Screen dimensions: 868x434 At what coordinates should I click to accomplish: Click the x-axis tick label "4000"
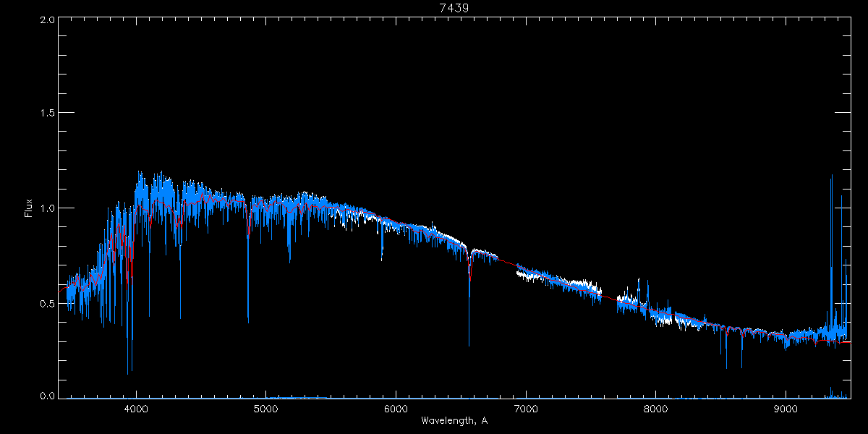(x=136, y=409)
